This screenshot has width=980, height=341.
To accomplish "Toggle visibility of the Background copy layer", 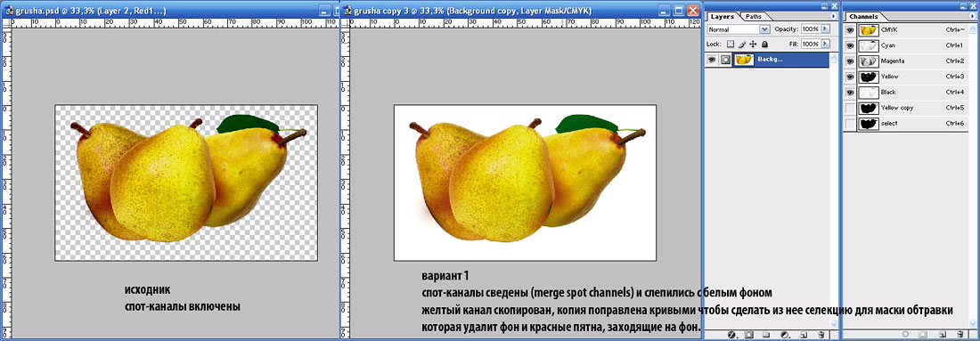I will click(x=712, y=60).
